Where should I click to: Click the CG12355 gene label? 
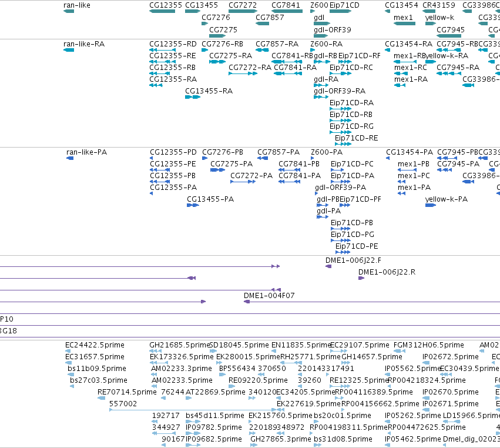[x=166, y=5]
